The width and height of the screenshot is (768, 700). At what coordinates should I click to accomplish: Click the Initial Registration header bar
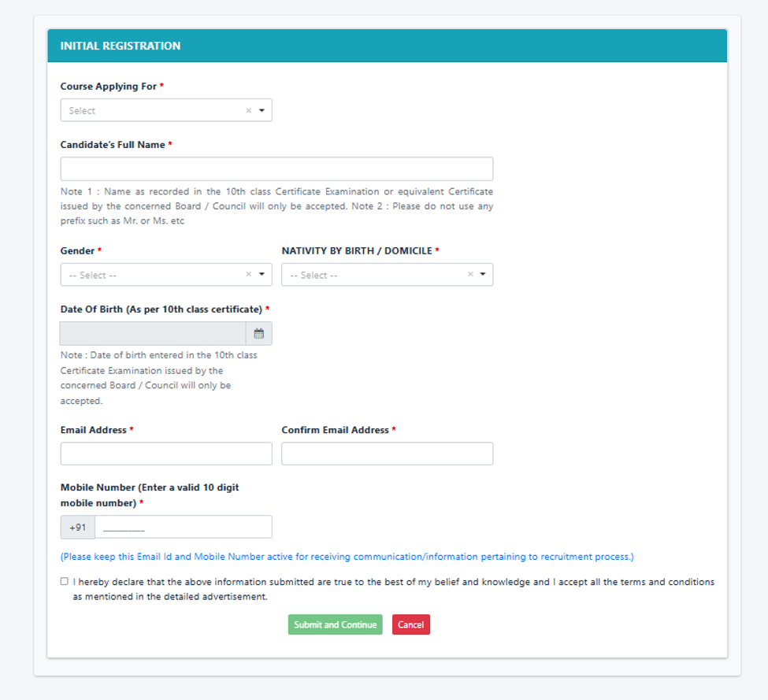tap(387, 46)
